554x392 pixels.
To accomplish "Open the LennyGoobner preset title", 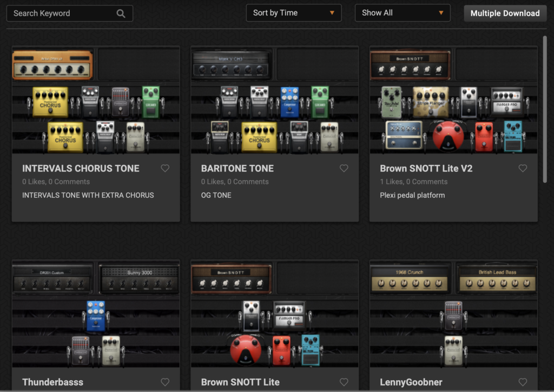I will (411, 382).
